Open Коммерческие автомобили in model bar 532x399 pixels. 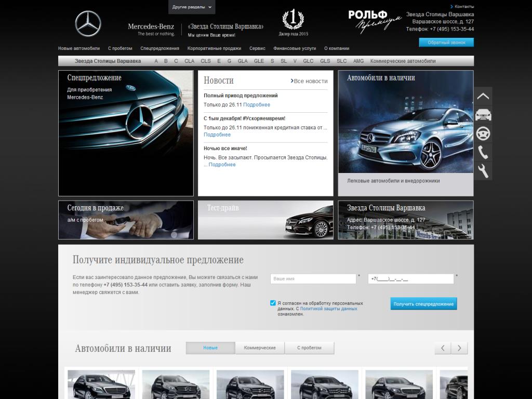coord(403,61)
